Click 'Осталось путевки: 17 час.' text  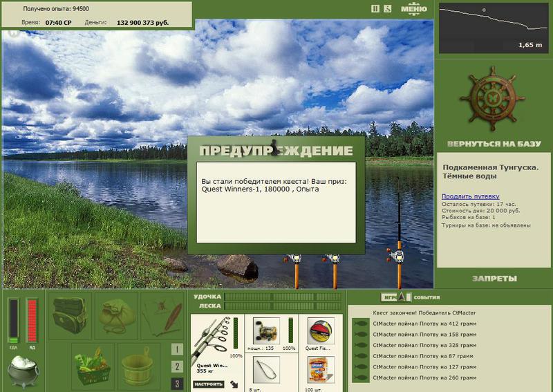pos(478,204)
